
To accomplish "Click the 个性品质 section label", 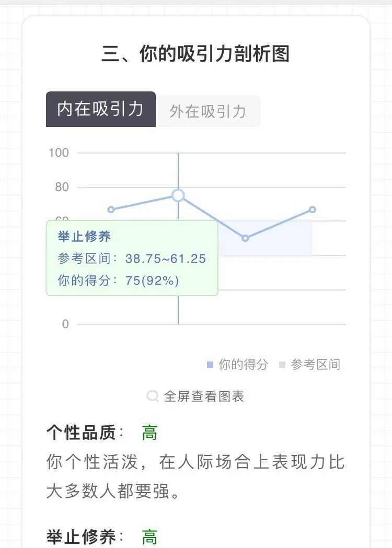I will pos(82,433).
